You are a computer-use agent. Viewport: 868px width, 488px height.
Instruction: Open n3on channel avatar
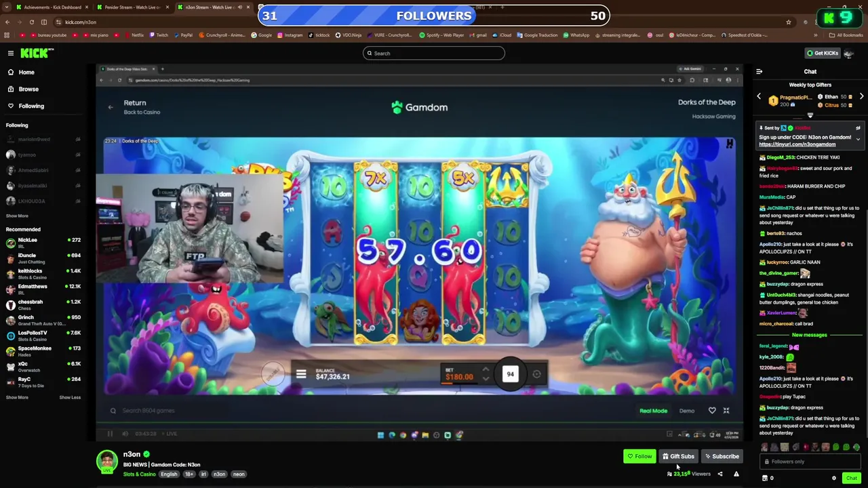(106, 461)
